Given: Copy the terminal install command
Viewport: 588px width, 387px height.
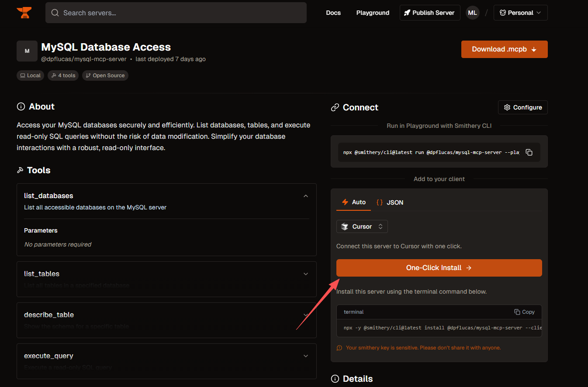Looking at the screenshot, I should click(524, 312).
